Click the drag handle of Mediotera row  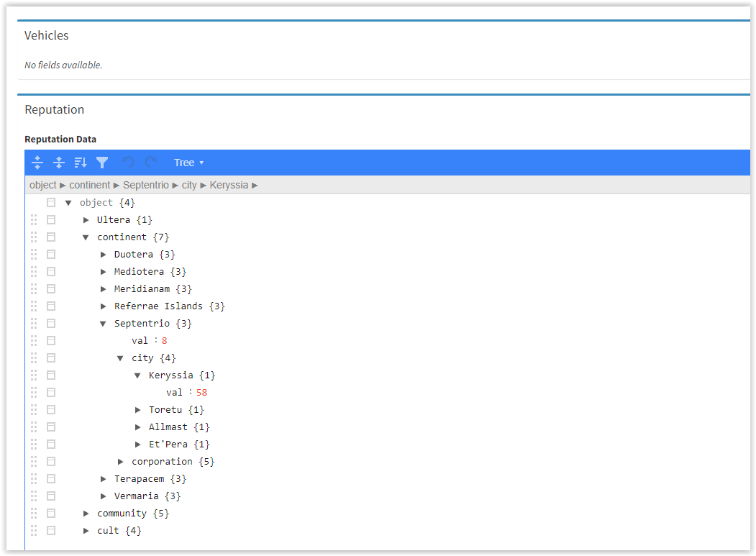(x=34, y=272)
